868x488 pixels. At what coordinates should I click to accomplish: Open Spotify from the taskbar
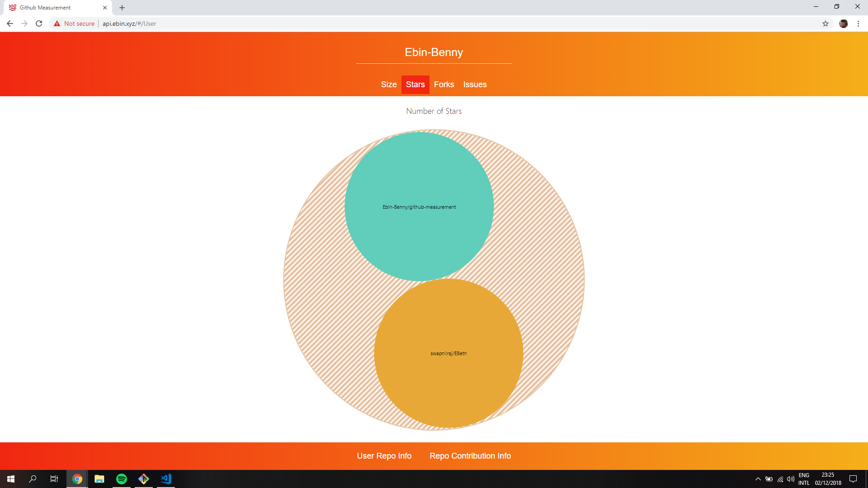click(x=122, y=479)
